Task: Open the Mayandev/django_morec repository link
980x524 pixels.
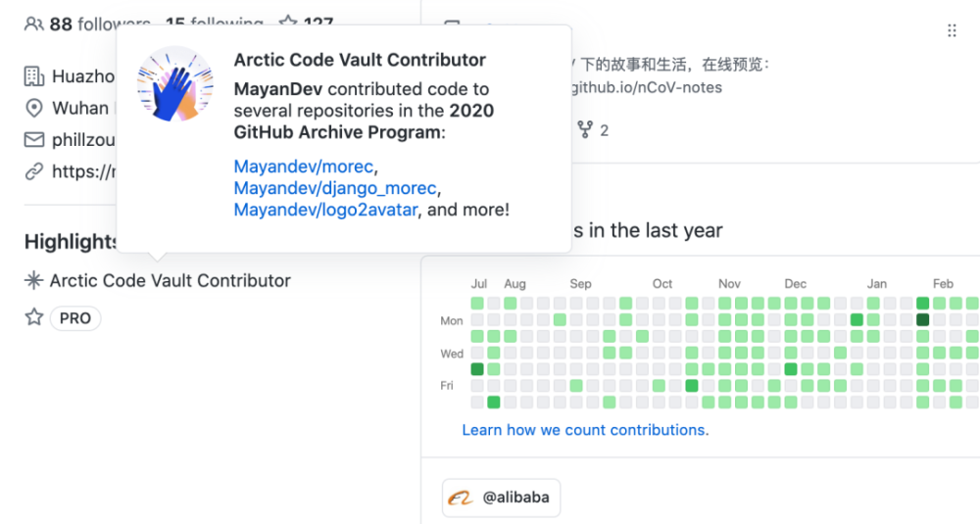Action: 335,188
